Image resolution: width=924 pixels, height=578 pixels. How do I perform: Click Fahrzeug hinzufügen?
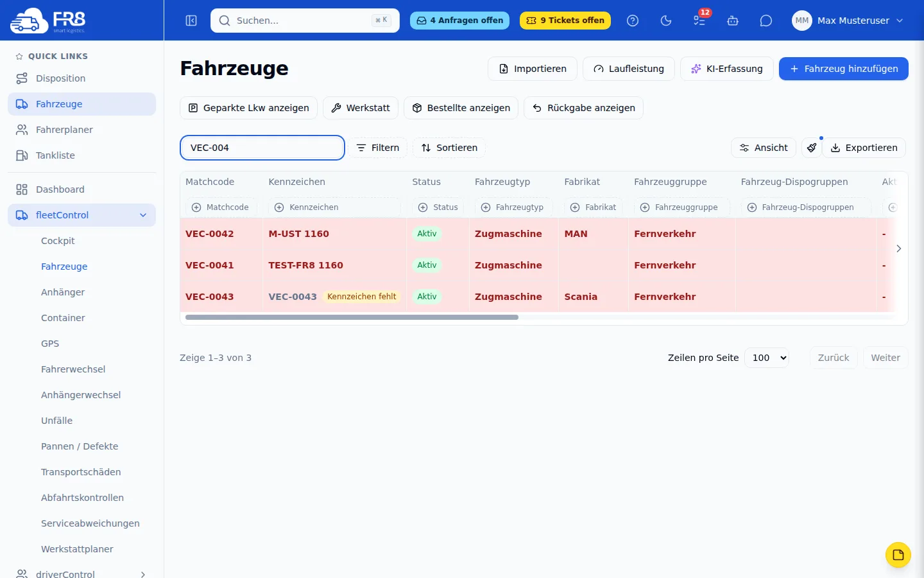click(x=844, y=69)
